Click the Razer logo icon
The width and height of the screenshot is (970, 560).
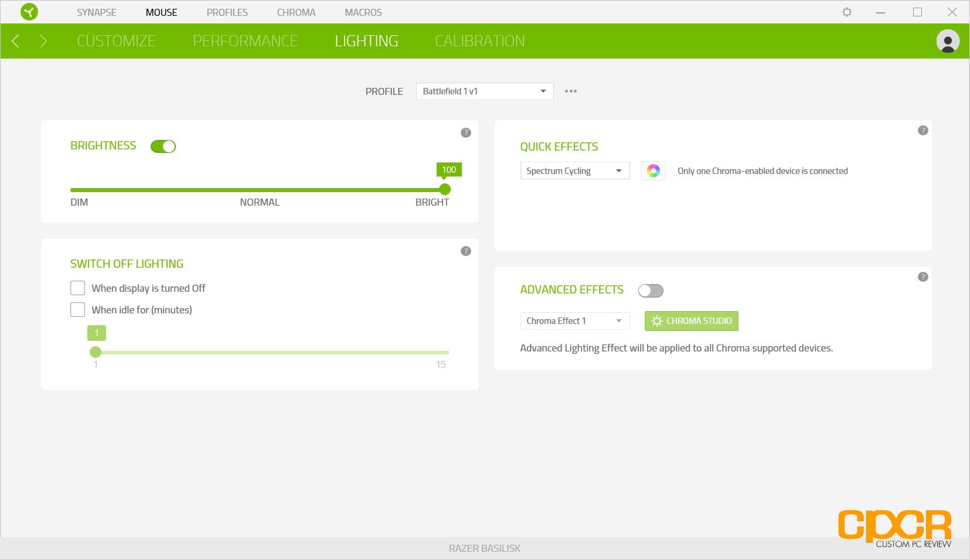tap(29, 12)
